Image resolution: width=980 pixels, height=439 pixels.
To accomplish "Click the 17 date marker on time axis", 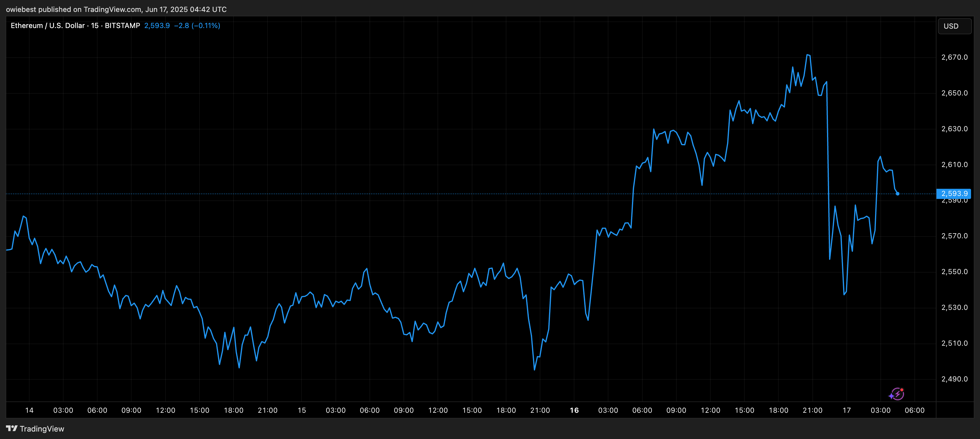I will click(846, 410).
